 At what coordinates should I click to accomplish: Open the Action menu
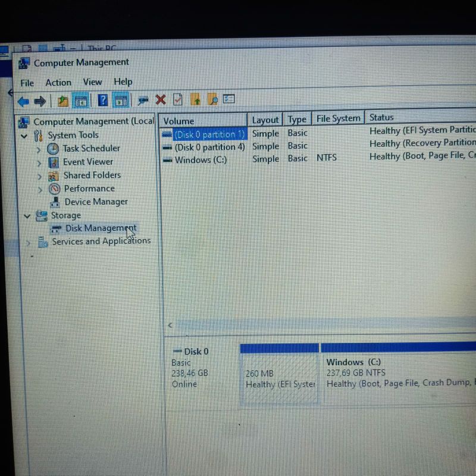[58, 83]
